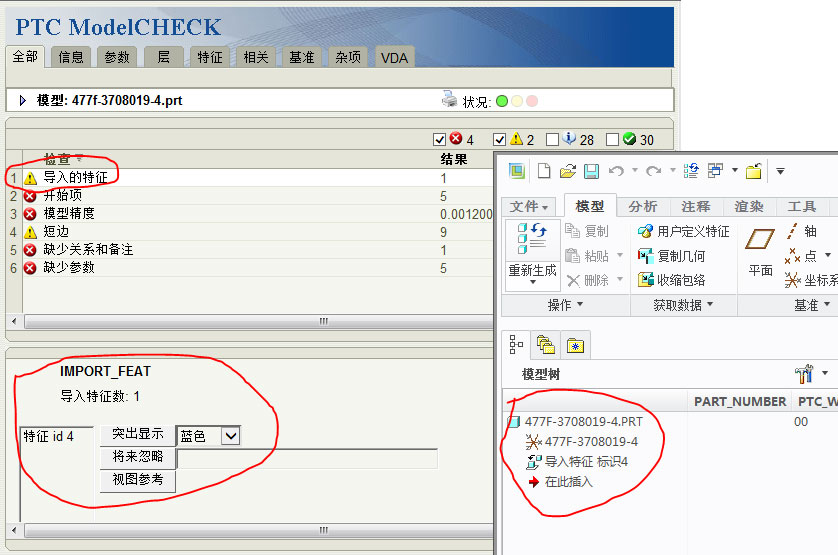Open the model tree tab icon
The width and height of the screenshot is (838, 555).
516,345
